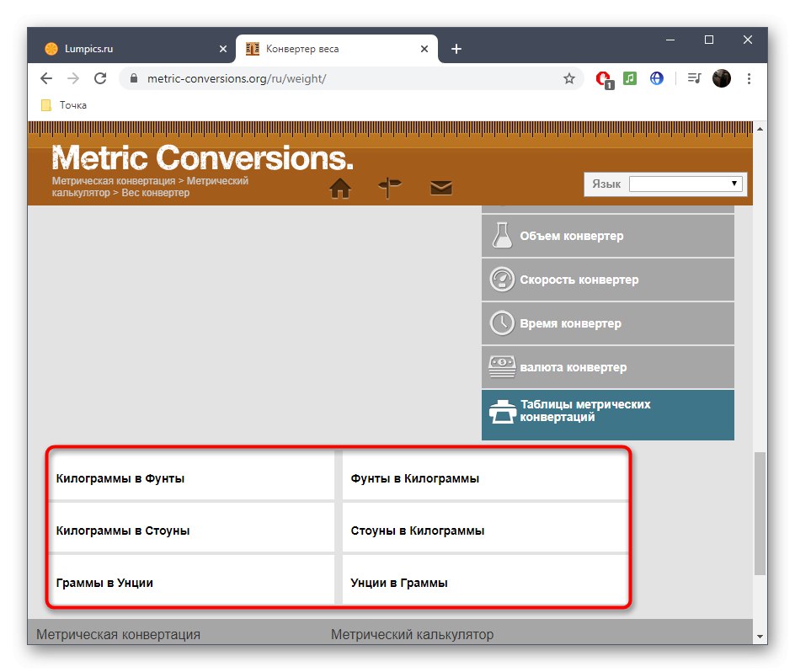Screen dimensions: 795x672
Task: Click the clock icon for time converter
Action: [502, 323]
